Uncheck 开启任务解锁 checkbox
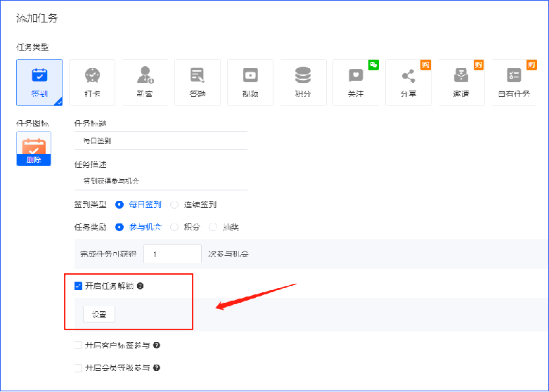The height and width of the screenshot is (392, 549). pos(78,286)
